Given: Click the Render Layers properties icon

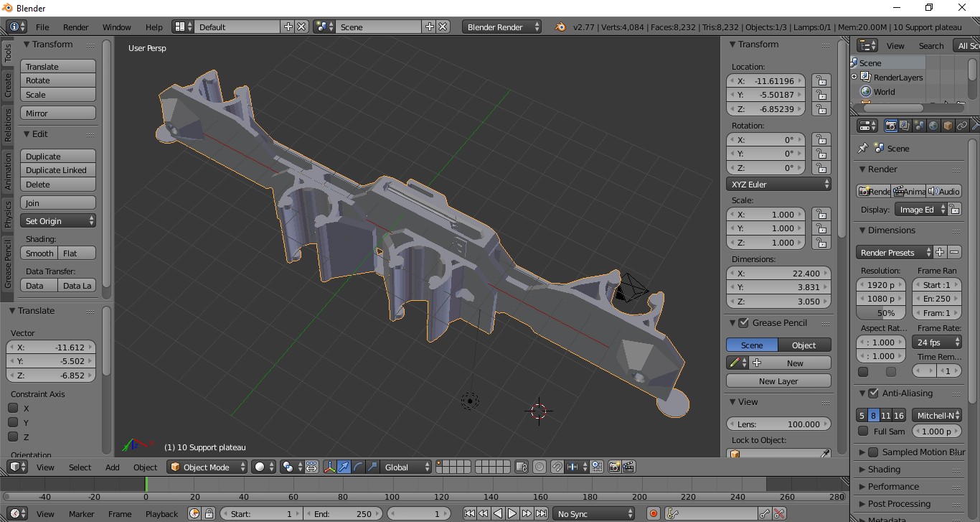Looking at the screenshot, I should coord(905,126).
